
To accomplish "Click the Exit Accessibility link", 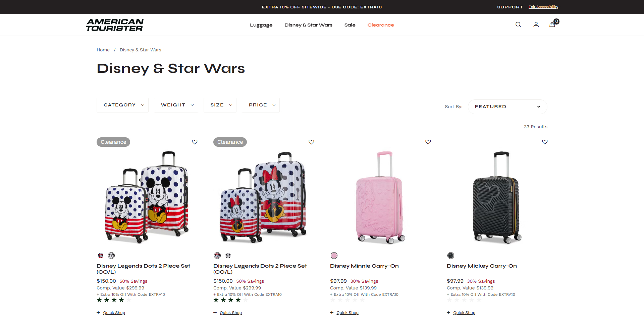I will tap(543, 7).
